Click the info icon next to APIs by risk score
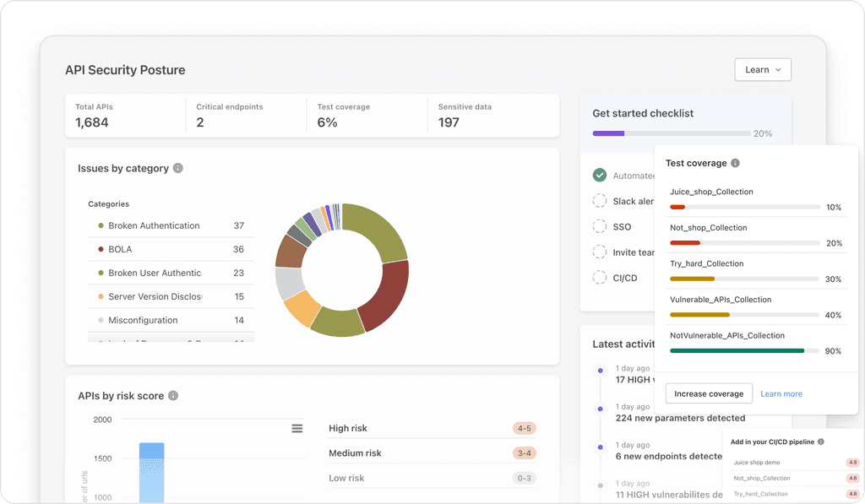Screen dimensions: 865x504 (175, 395)
